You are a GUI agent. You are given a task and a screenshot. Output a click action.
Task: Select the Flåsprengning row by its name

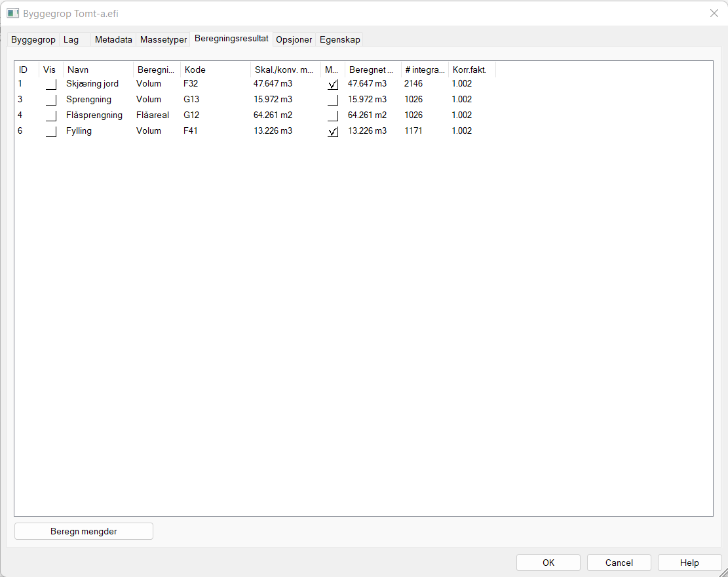click(x=94, y=115)
